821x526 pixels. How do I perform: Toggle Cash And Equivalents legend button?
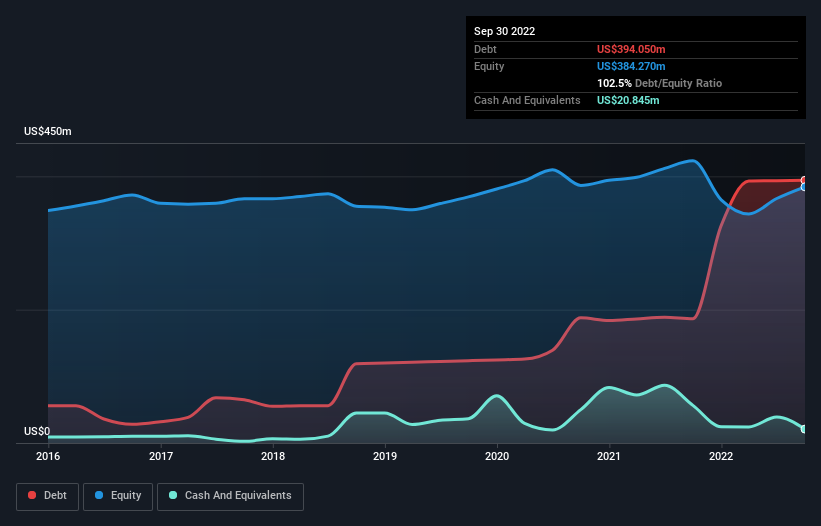pyautogui.click(x=230, y=496)
